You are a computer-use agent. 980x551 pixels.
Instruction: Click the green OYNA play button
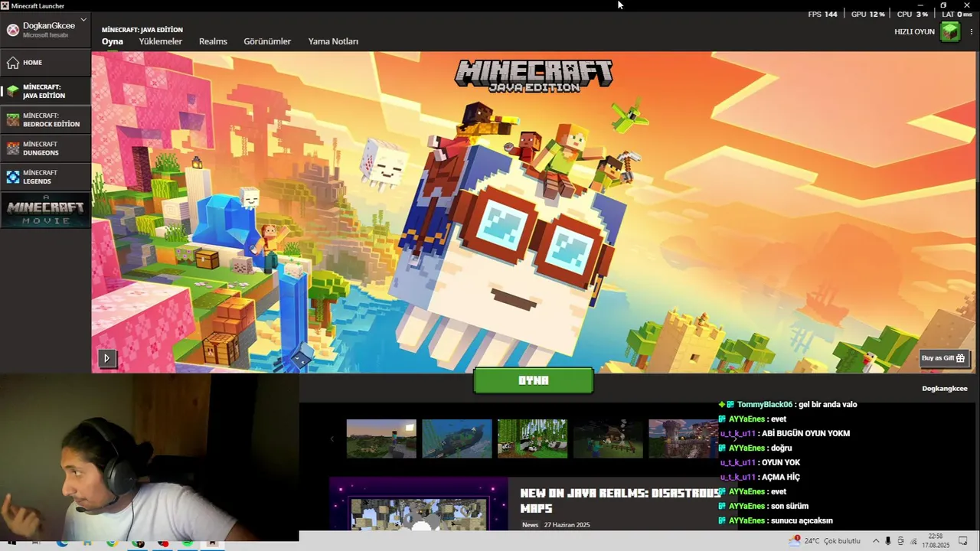pyautogui.click(x=534, y=380)
